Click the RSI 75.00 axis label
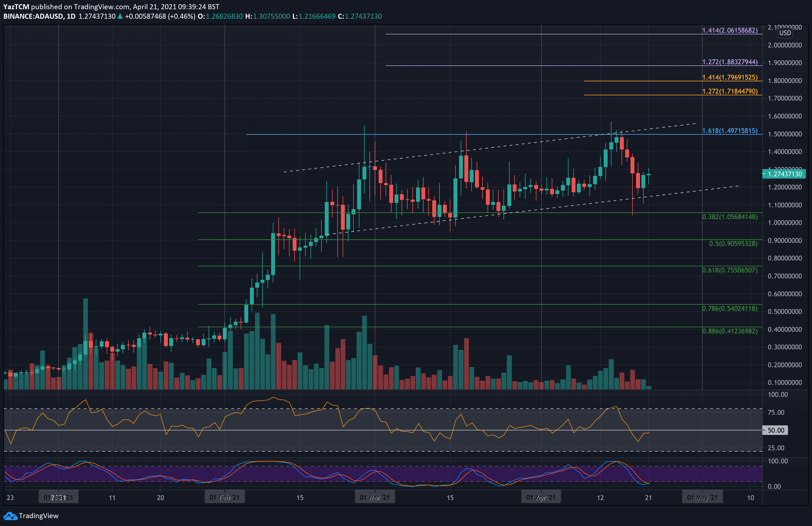Viewport: 812px width, 526px height. point(776,412)
